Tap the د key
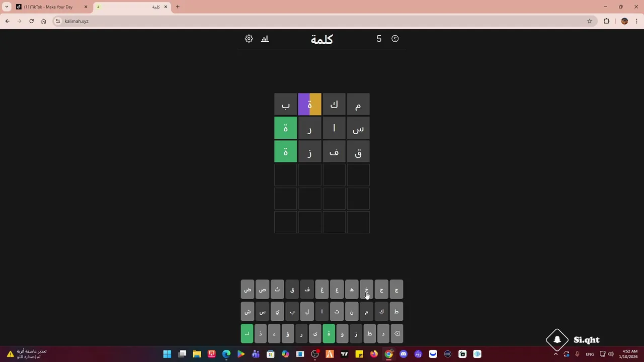The image size is (644, 362). 383,334
